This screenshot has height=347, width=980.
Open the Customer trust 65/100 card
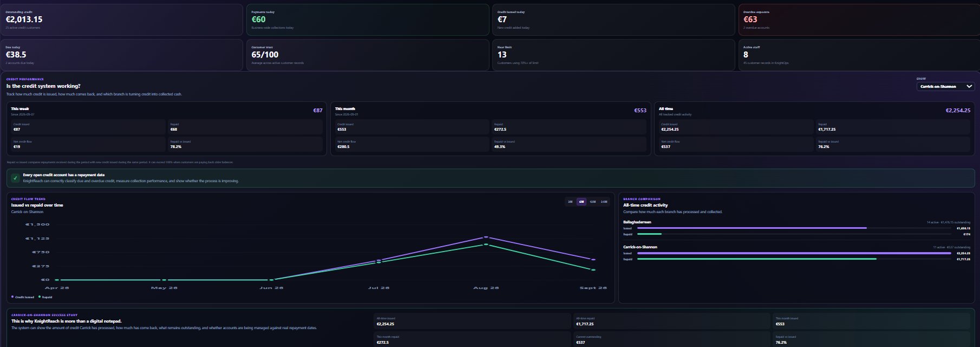pyautogui.click(x=368, y=55)
